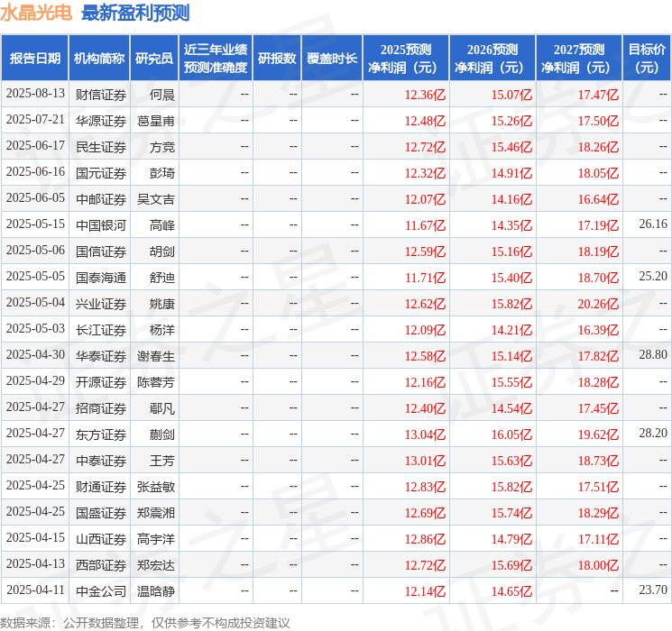Click 国信证券 institution cell

click(x=101, y=251)
